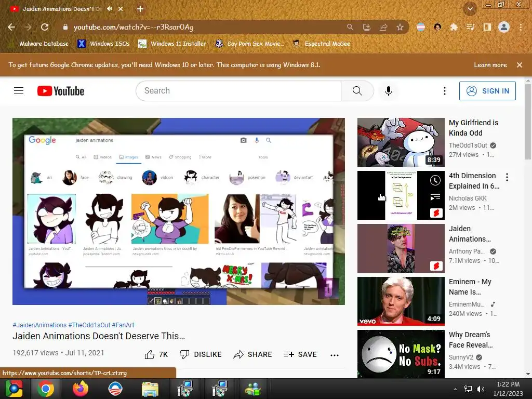Screen dimensions: 532x399
Task: Open Windows ISOs bookmark
Action: (x=103, y=44)
